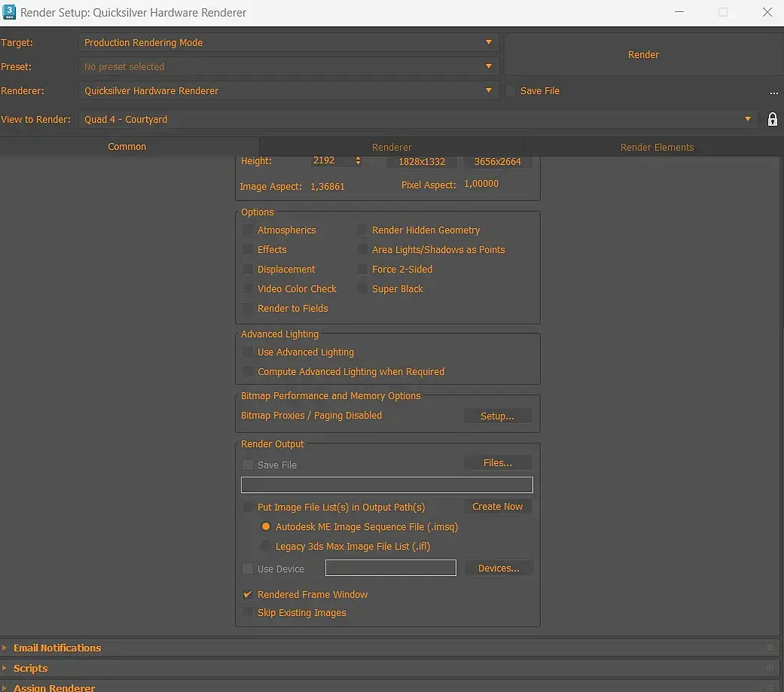This screenshot has height=692, width=784.
Task: Open save file browse ellipsis button
Action: [774, 93]
